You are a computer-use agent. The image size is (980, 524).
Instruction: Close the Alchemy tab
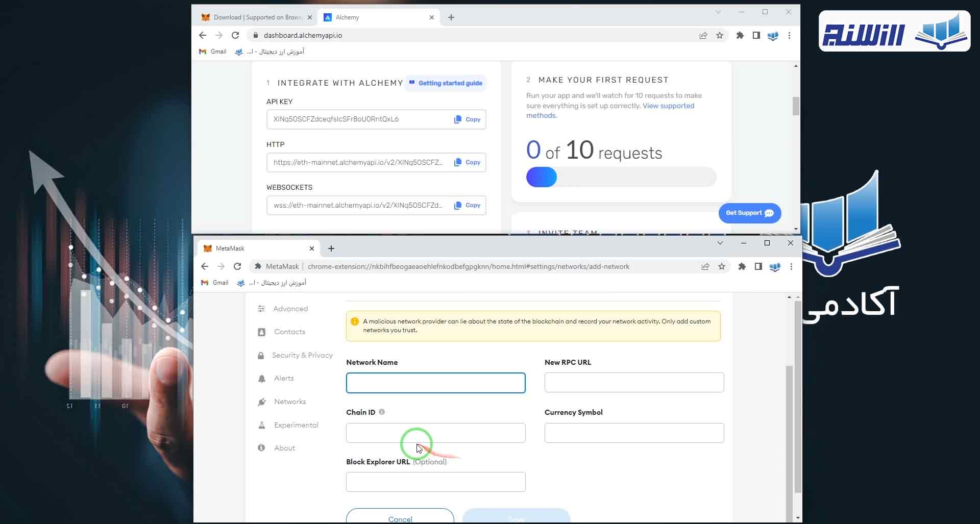(432, 17)
